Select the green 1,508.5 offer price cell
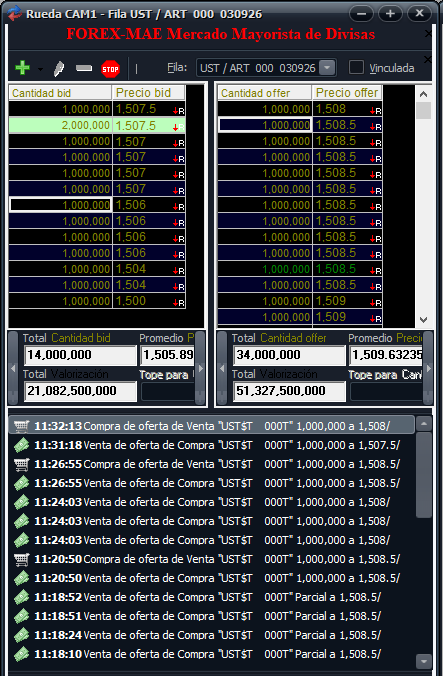Image resolution: width=443 pixels, height=676 pixels. (347, 269)
